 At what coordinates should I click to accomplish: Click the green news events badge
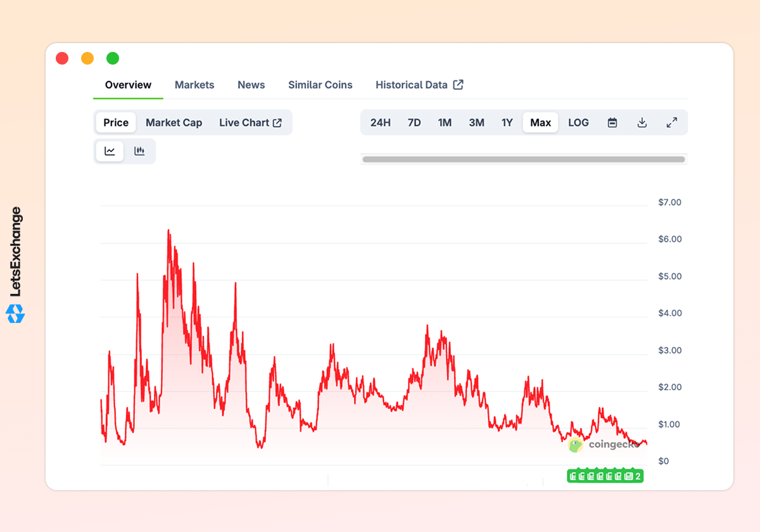click(605, 476)
